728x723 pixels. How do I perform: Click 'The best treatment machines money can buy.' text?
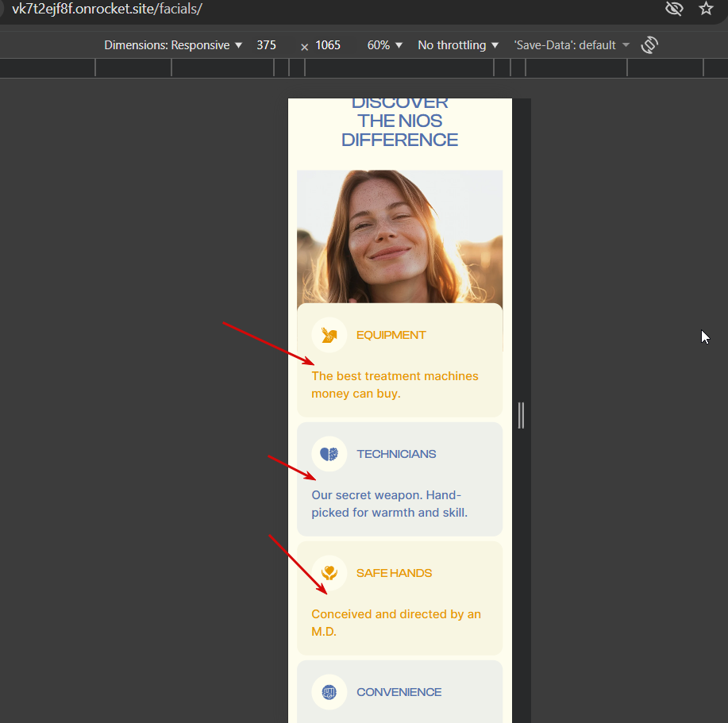coord(395,385)
